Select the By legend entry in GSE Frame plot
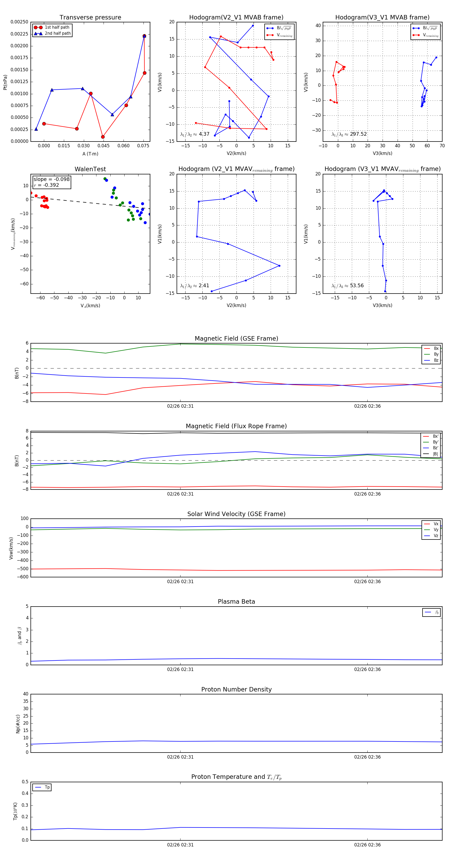The height and width of the screenshot is (868, 473). (x=431, y=355)
